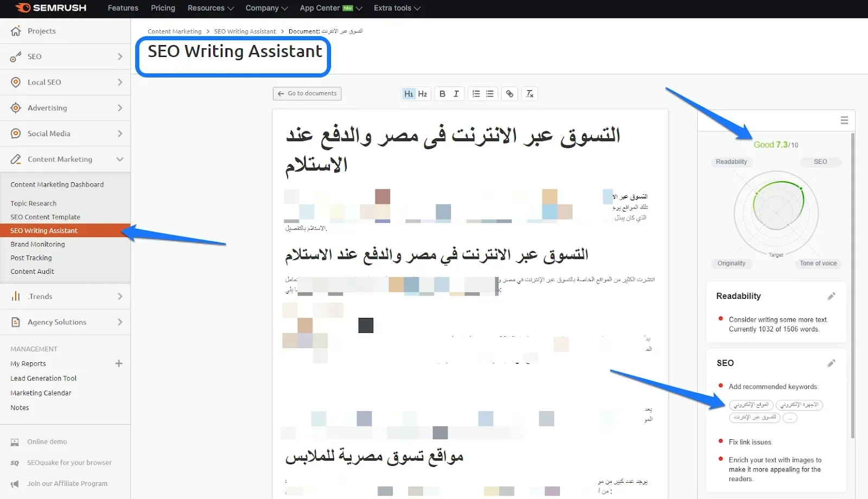Open Post Tracking
The height and width of the screenshot is (499, 868).
(x=31, y=258)
